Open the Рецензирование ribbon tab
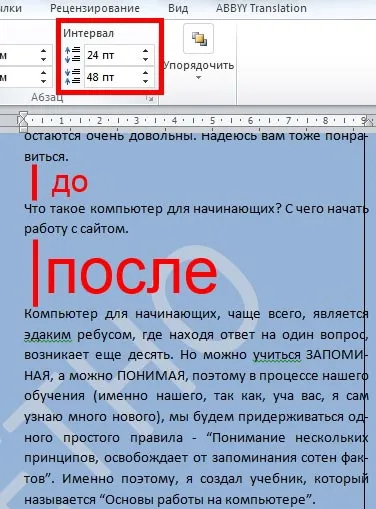The image size is (376, 509). 95,8
